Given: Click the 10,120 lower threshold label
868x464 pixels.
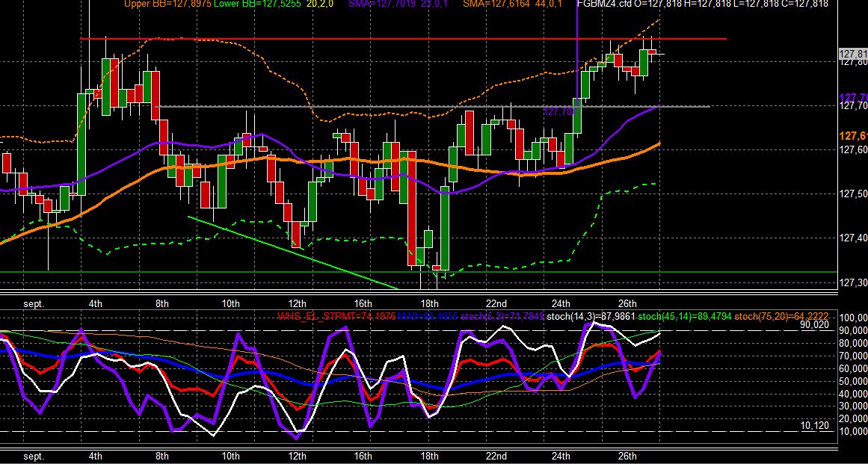Looking at the screenshot, I should click(x=816, y=425).
